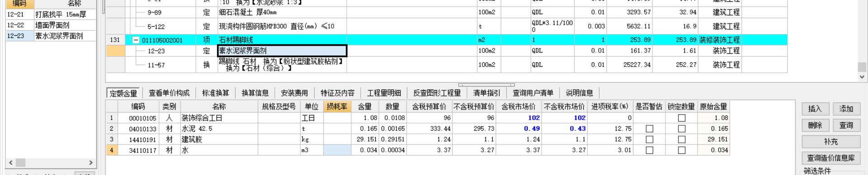Click the 素水泥浆界面剂 name edit cell
Viewport: 868px width, 175px height.
coord(282,51)
